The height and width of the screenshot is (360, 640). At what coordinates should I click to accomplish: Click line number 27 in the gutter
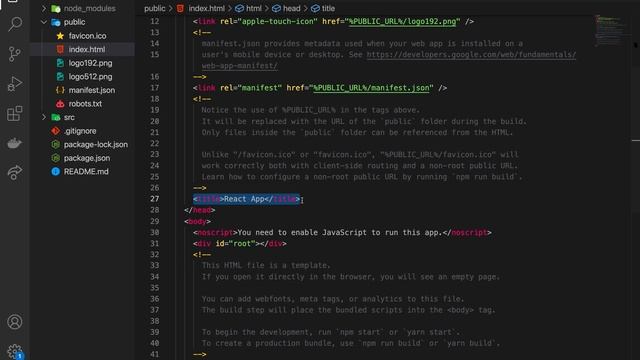(154, 199)
